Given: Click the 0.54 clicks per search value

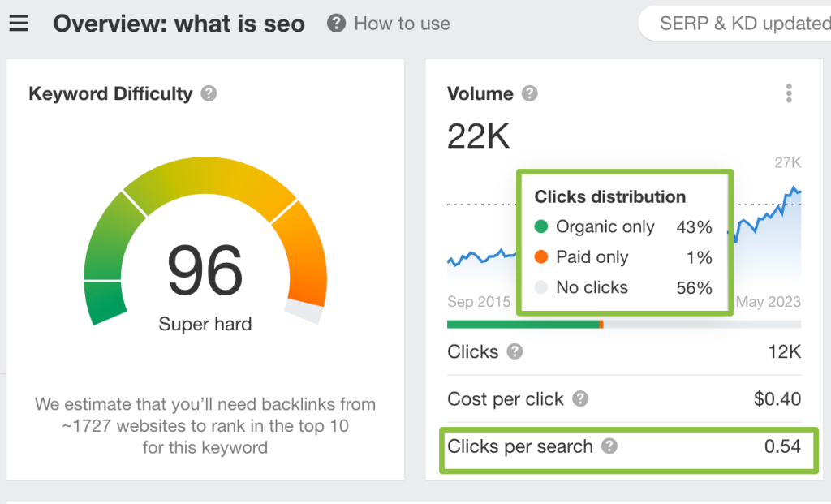Looking at the screenshot, I should (782, 446).
